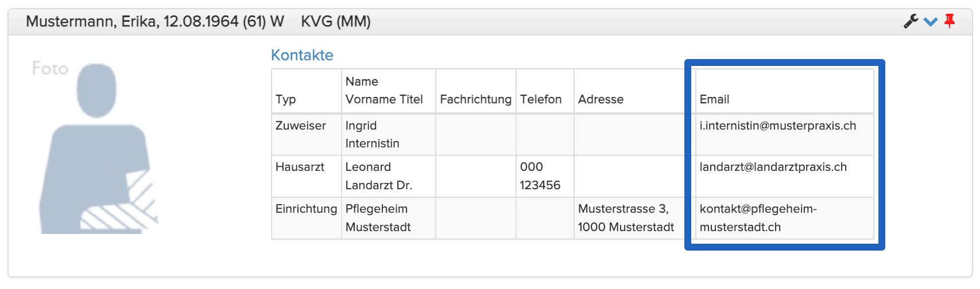Viewport: 980px width, 289px height.
Task: Click i.internistin@musterpraxis.ch email
Action: point(777,126)
